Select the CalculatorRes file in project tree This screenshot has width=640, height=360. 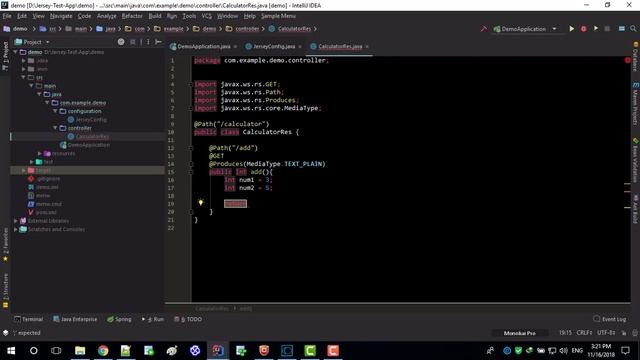[x=92, y=136]
